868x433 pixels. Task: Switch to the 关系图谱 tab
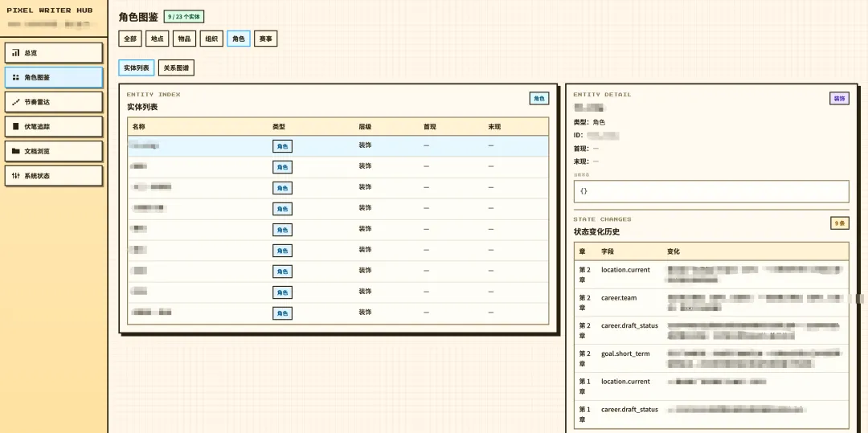coord(177,68)
